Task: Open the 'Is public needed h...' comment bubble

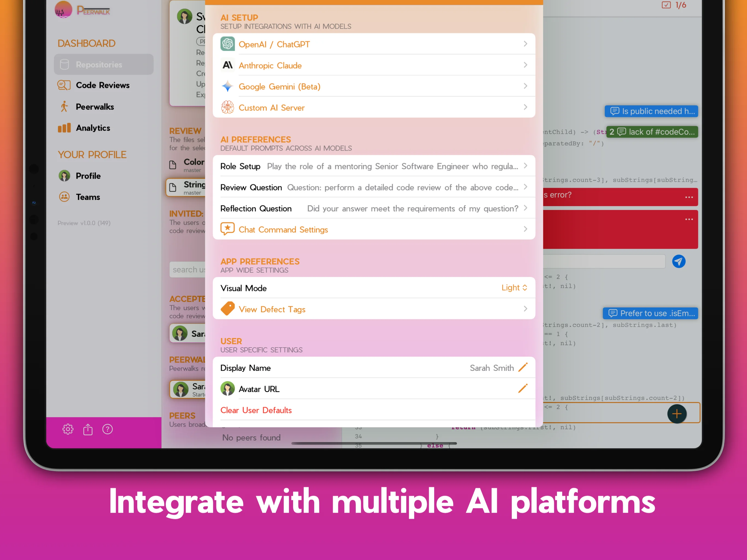Action: coord(651,111)
